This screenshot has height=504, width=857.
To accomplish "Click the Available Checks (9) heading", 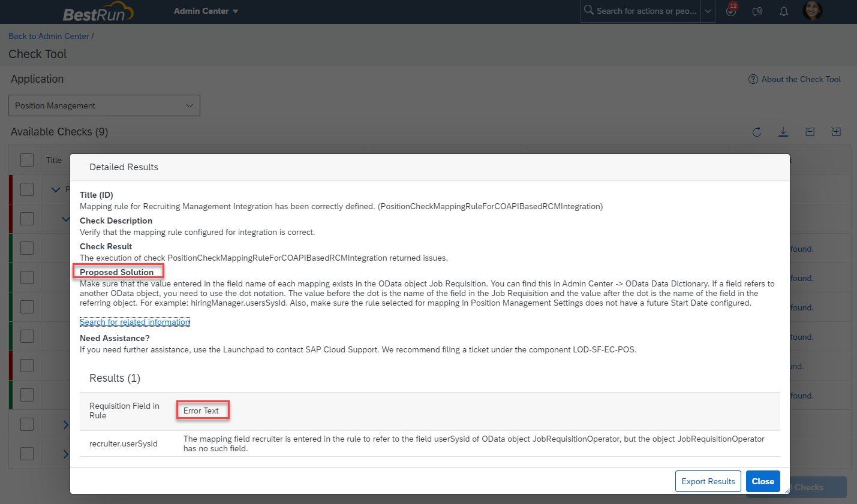I will click(x=59, y=132).
